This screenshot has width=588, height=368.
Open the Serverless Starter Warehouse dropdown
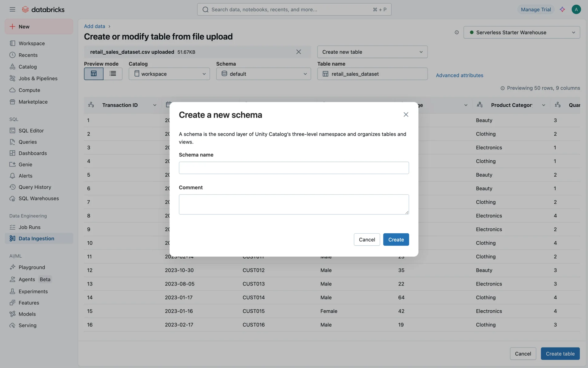point(522,33)
